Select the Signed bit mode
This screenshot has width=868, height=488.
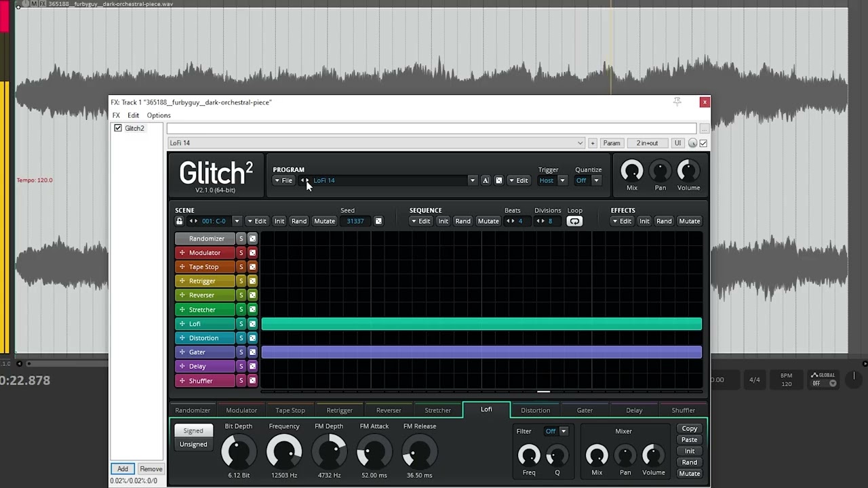click(193, 430)
